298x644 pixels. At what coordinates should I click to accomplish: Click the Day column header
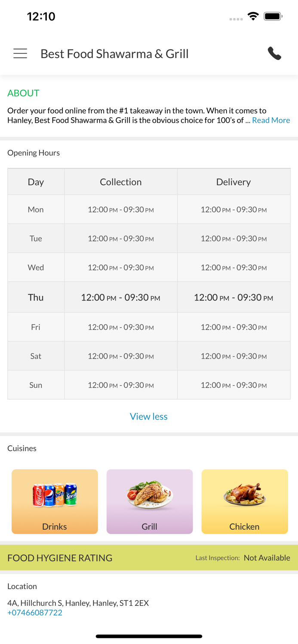(x=36, y=182)
